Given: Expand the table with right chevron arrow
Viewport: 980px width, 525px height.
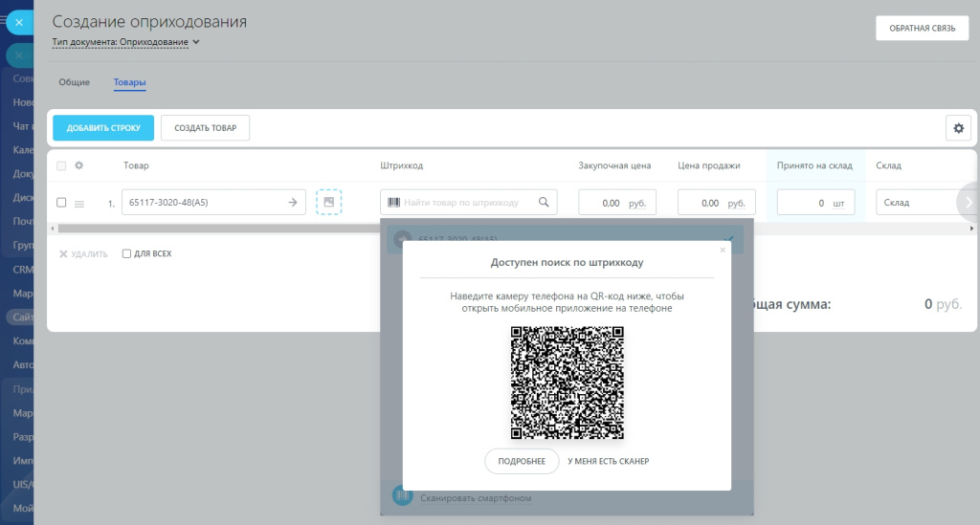Looking at the screenshot, I should point(968,202).
